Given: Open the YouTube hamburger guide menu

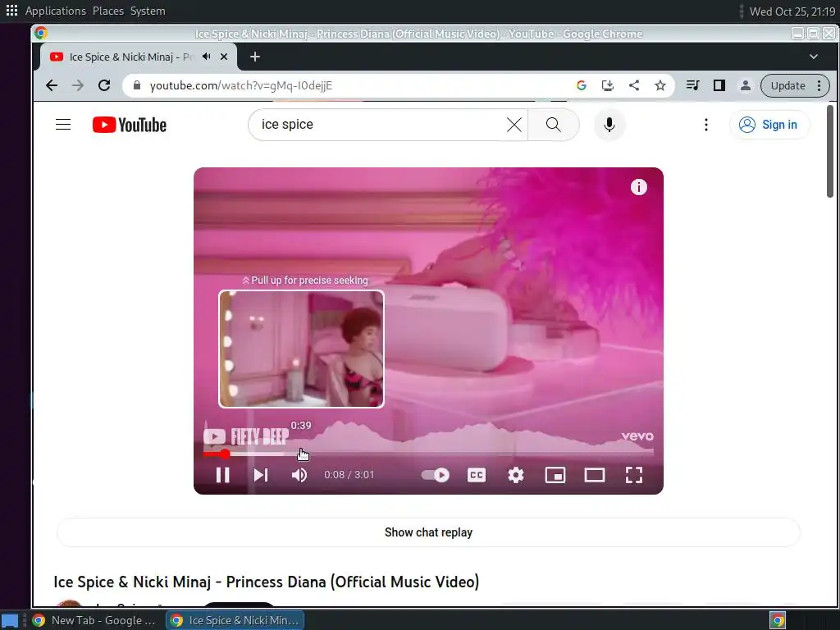Looking at the screenshot, I should (63, 125).
